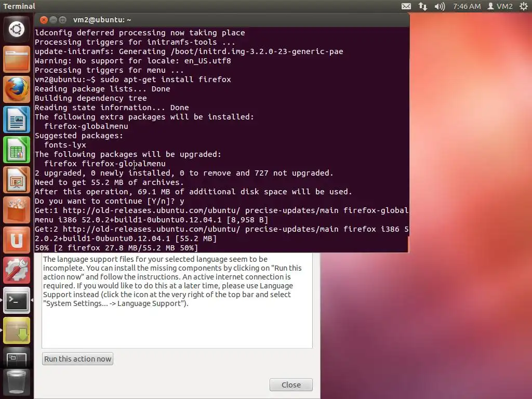Viewport: 532px width, 399px height.
Task: Select the Terminal icon in the launcher
Action: 17,301
